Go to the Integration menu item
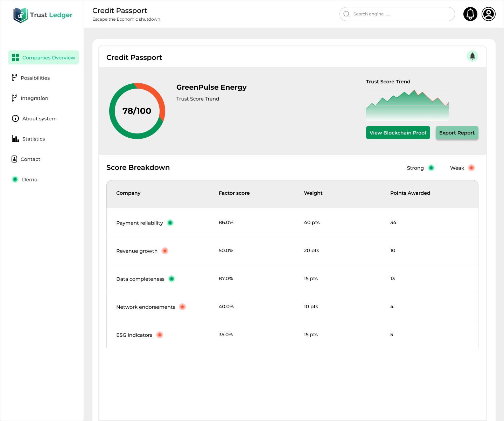504x421 pixels. (x=34, y=98)
